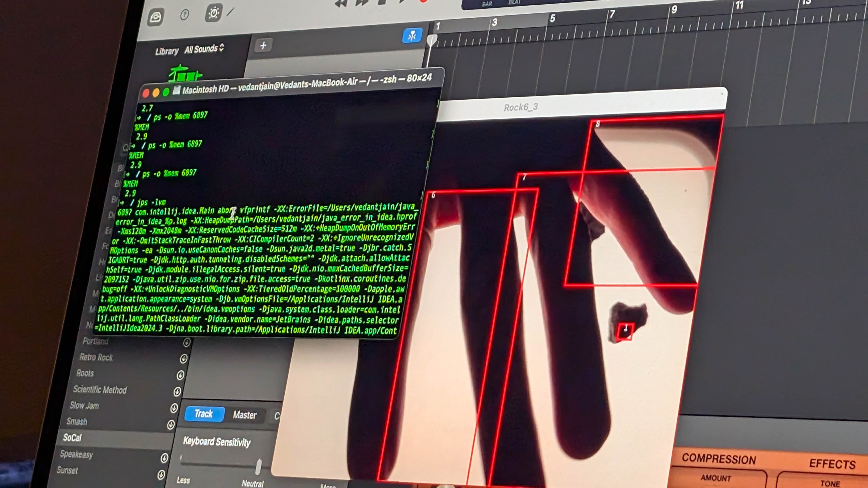Screen dimensions: 868x488
Task: Download the Slow Jam drummer sound
Action: [174, 408]
